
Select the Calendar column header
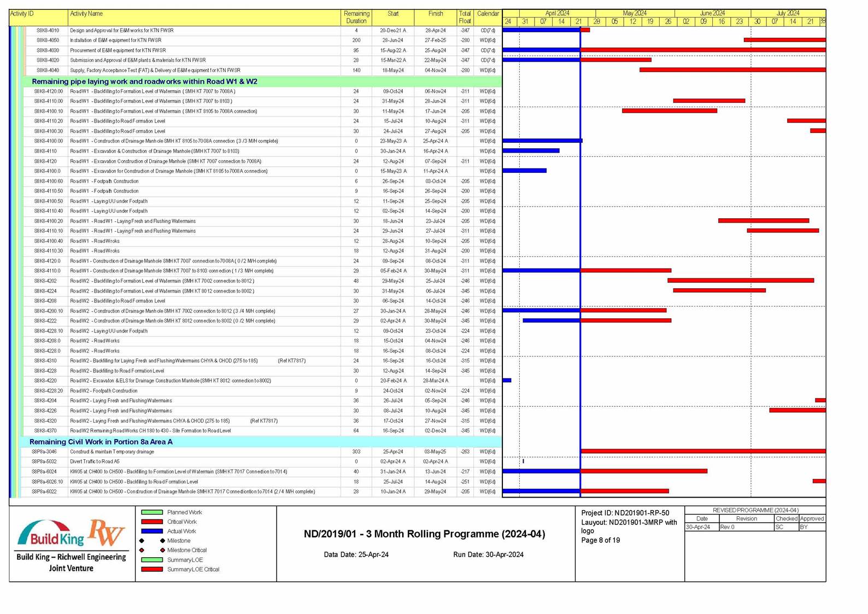click(x=488, y=14)
